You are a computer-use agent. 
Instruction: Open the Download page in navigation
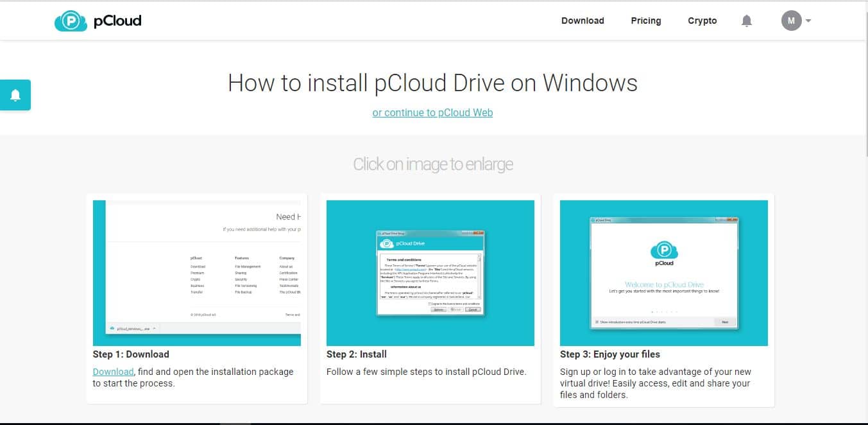583,21
